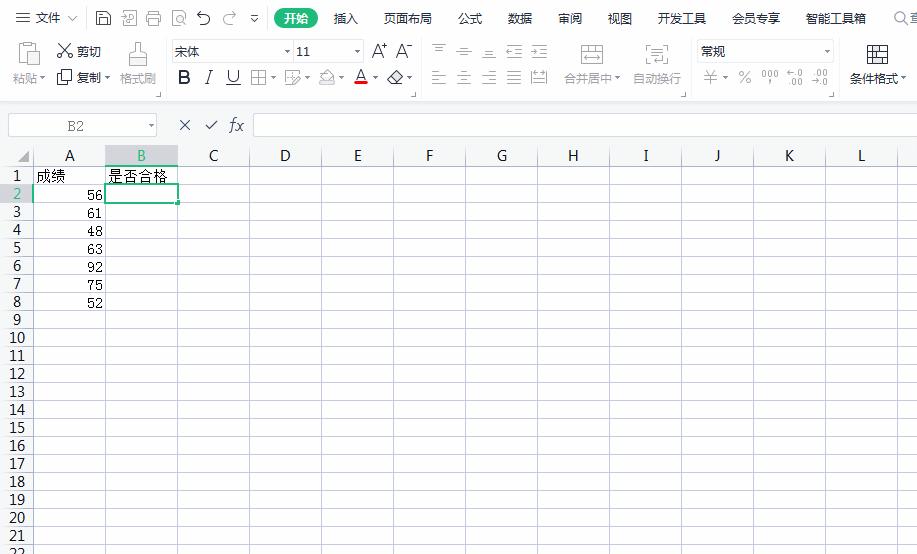Toggle underline formatting

[x=233, y=77]
